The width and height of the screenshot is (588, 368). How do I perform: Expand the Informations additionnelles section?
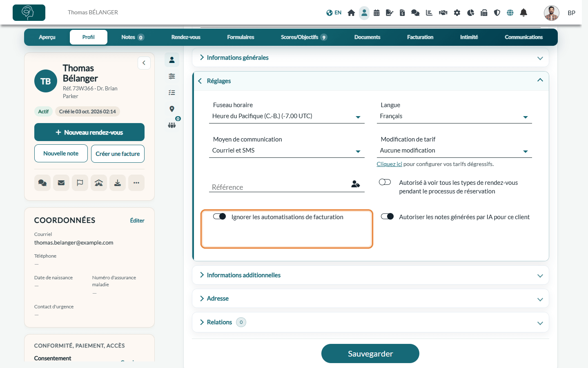(370, 275)
